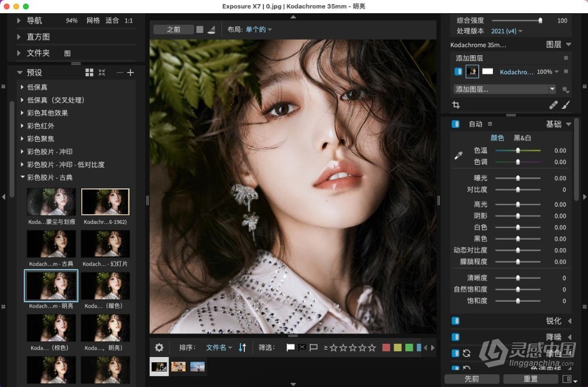
Task: Reverse sort direction with arrows icon
Action: (x=243, y=348)
